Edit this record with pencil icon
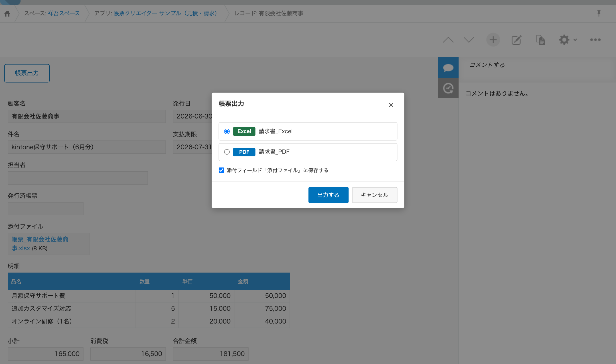The height and width of the screenshot is (364, 616). coord(516,40)
